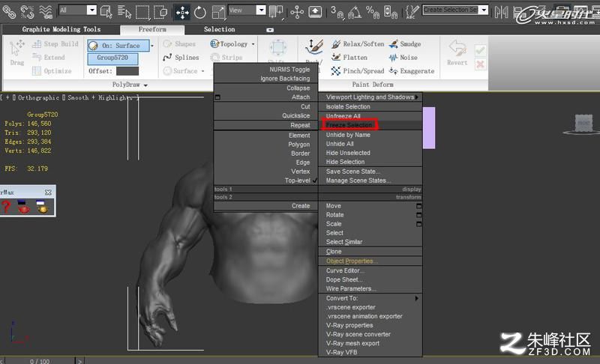Open the Create Selection Set dropdown
The image size is (600, 364).
(x=484, y=10)
